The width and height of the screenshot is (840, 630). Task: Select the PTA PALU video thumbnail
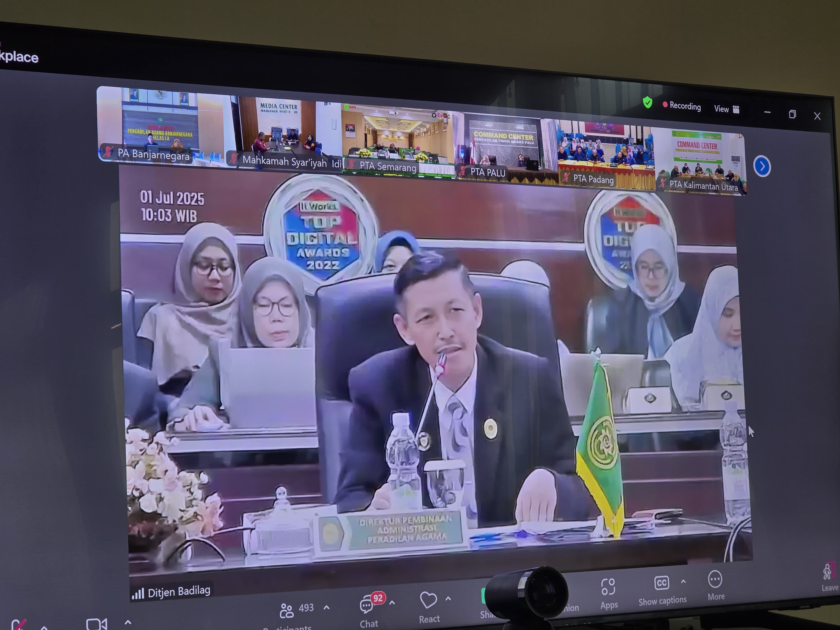point(506,148)
